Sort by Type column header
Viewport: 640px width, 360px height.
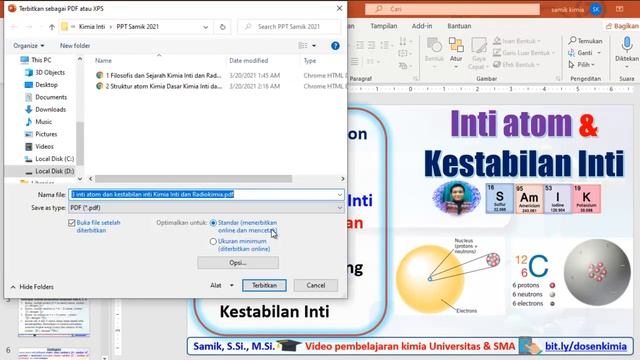310,60
